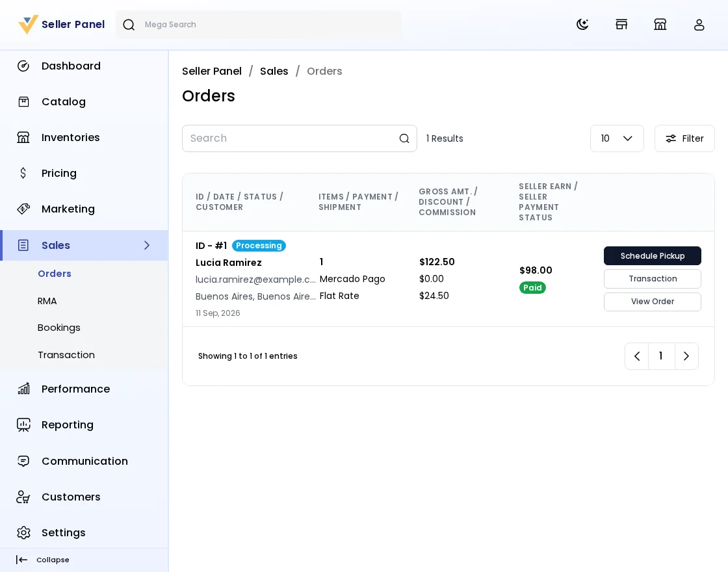Click the Filter sliders icon
The width and height of the screenshot is (728, 572).
point(671,138)
